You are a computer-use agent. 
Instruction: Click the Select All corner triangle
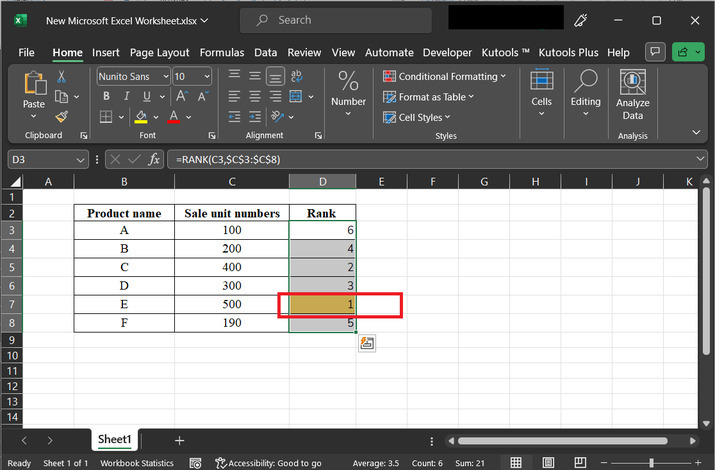tap(16, 182)
